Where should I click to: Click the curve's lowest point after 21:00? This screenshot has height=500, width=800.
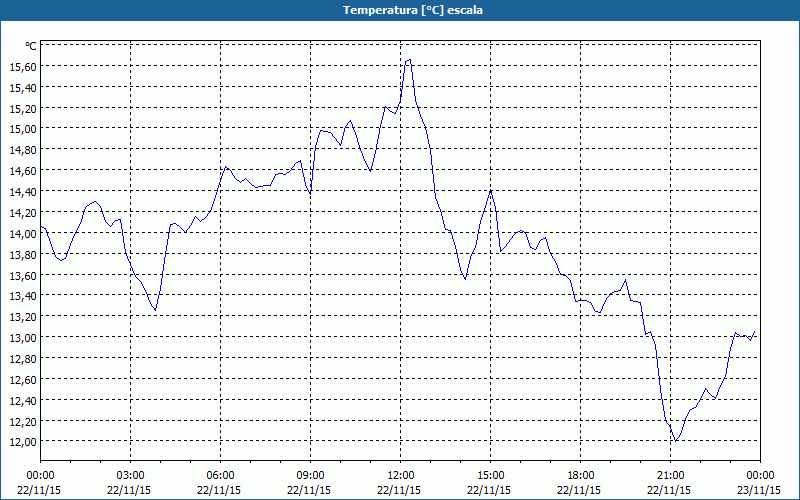pos(676,441)
